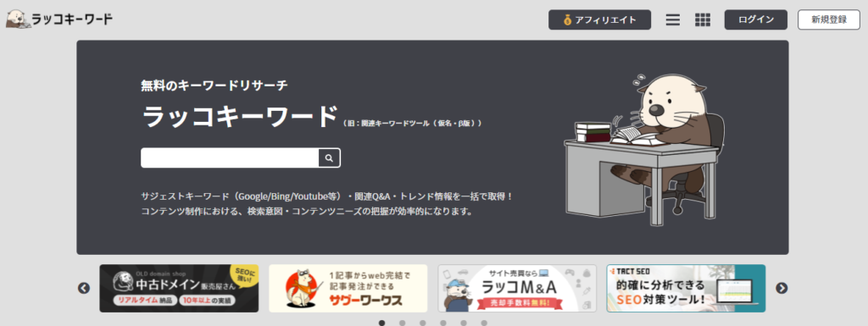
Task: Open the TACT SEO 対策ツール banner
Action: (x=686, y=289)
